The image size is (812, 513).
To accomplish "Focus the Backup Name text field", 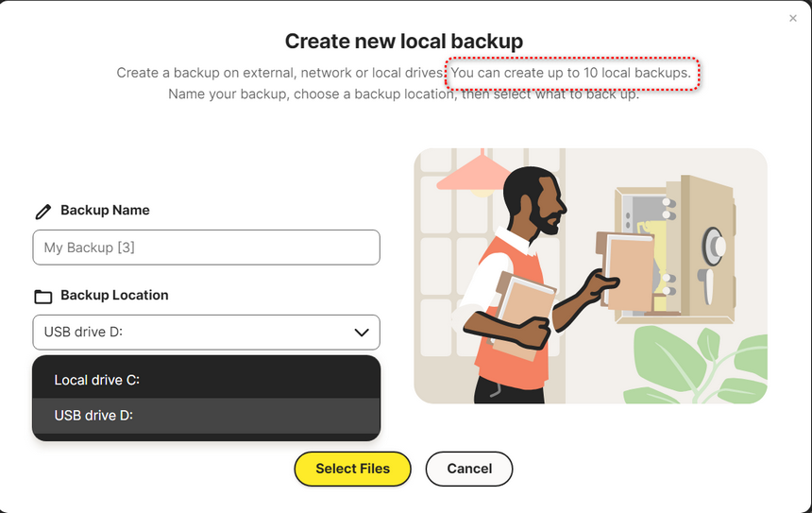I will pos(206,248).
